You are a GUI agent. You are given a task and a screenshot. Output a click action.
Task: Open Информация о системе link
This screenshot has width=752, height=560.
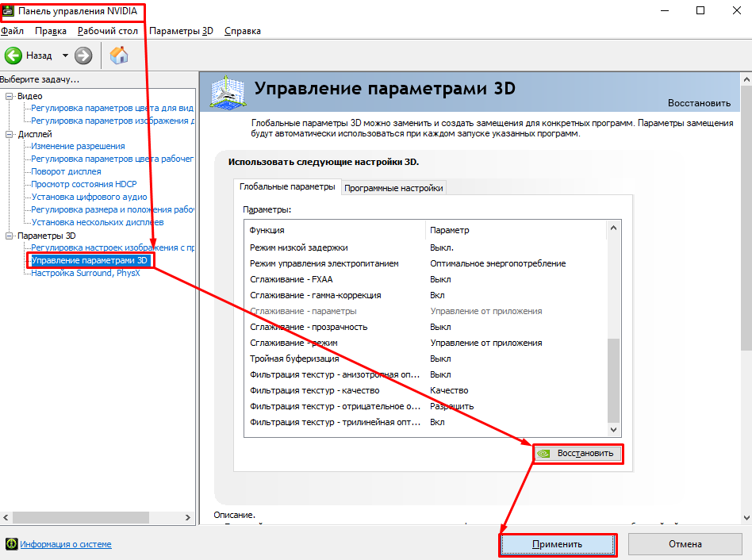66,544
